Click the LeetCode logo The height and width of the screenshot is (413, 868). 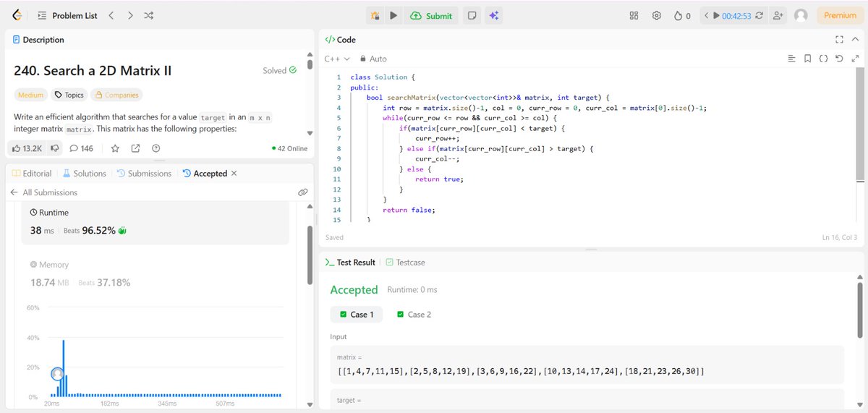coord(17,15)
